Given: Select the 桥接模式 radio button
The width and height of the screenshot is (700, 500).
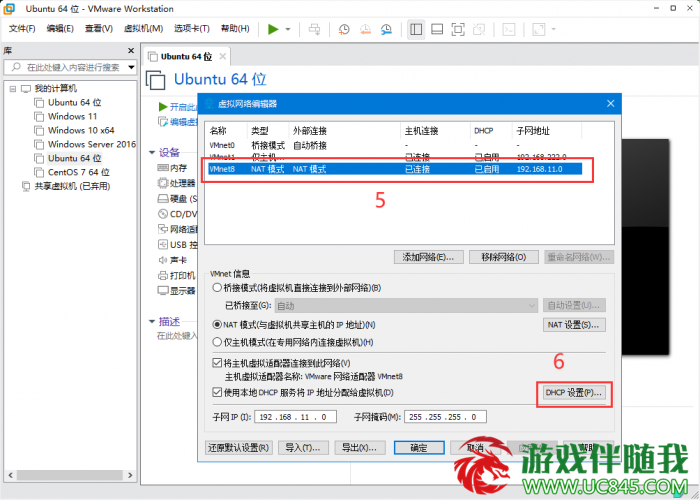Looking at the screenshot, I should click(x=217, y=288).
